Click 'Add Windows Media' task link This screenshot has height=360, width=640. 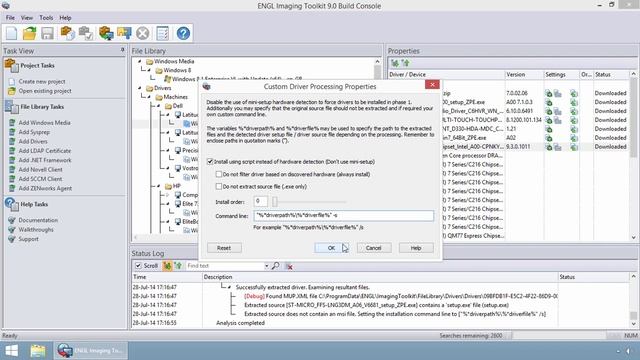(44, 122)
